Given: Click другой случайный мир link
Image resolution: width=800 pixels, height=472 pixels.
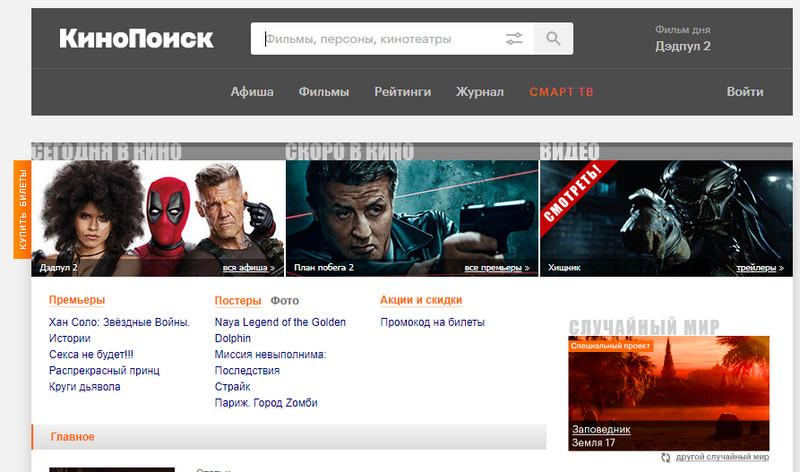Looking at the screenshot, I should (722, 457).
